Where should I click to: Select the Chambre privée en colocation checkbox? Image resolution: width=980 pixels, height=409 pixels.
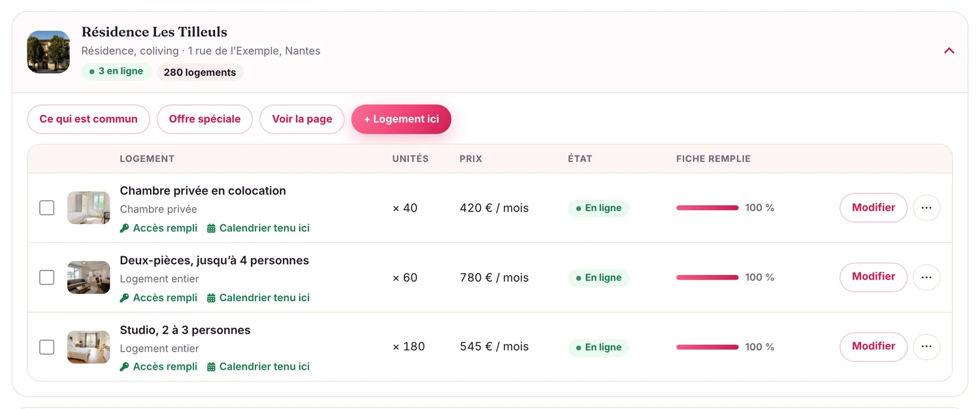pyautogui.click(x=47, y=208)
